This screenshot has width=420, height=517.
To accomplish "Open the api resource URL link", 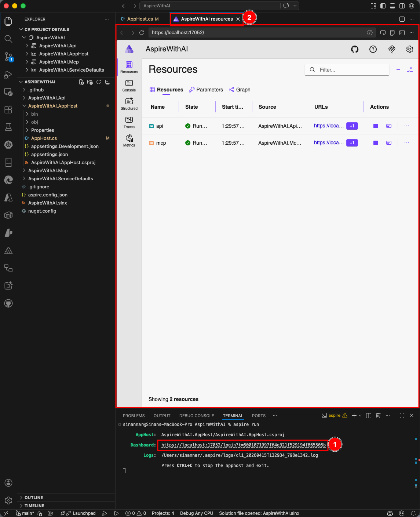I will tap(329, 126).
